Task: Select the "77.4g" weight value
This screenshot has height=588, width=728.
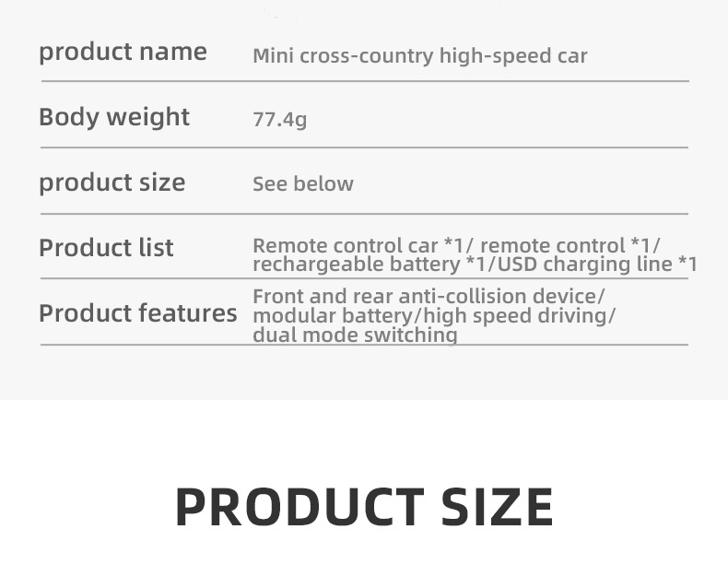Action: [279, 120]
